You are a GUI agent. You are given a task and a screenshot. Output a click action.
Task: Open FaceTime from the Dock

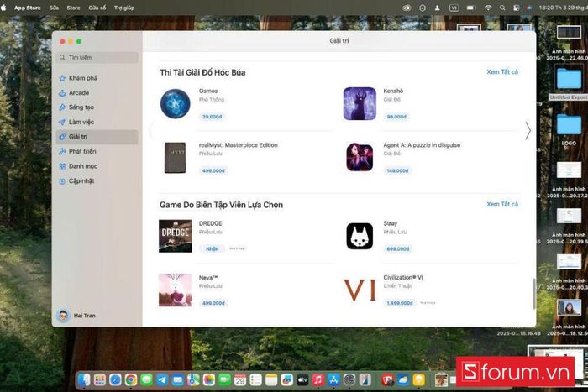click(224, 380)
